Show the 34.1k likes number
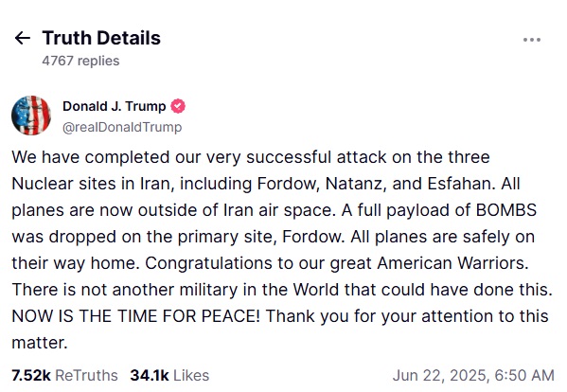 [150, 375]
